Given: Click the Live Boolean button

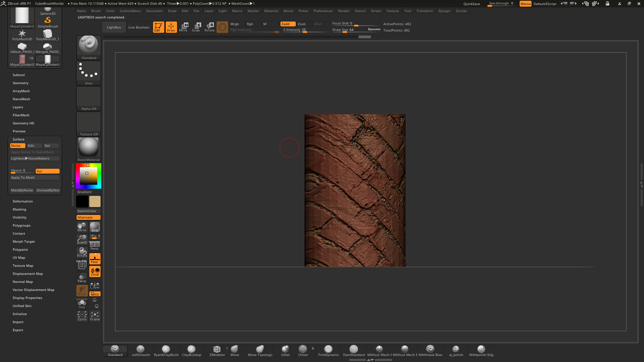Looking at the screenshot, I should 139,27.
